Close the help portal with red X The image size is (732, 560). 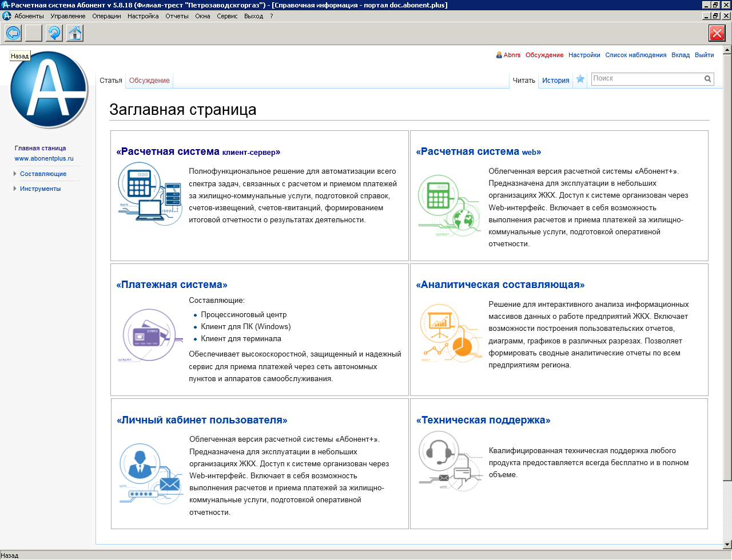click(717, 33)
